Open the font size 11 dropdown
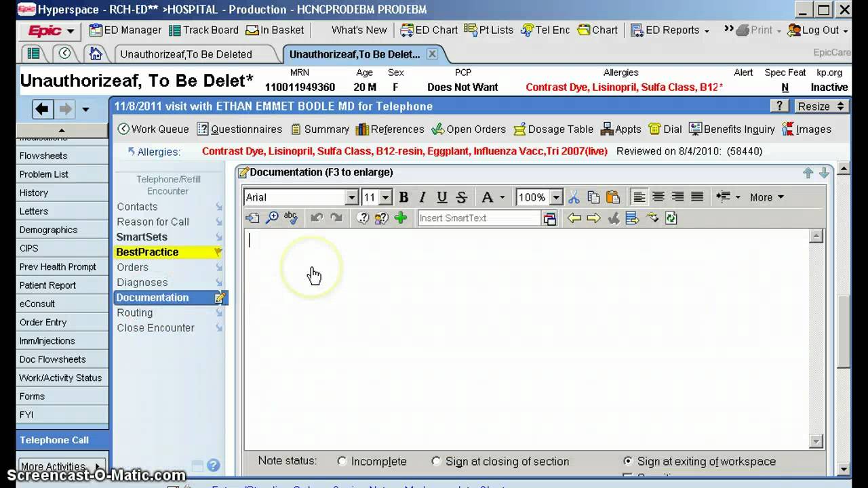 click(385, 197)
